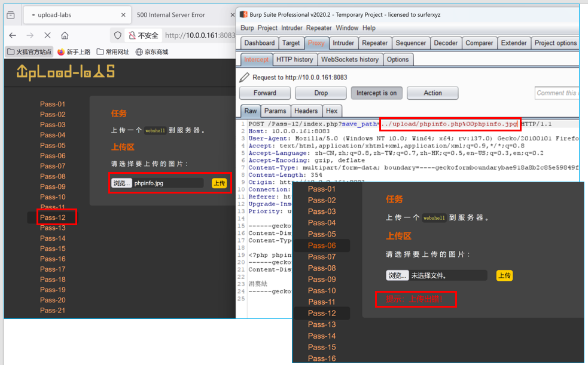Switch to 500 Internal Server Error tab

pyautogui.click(x=171, y=15)
